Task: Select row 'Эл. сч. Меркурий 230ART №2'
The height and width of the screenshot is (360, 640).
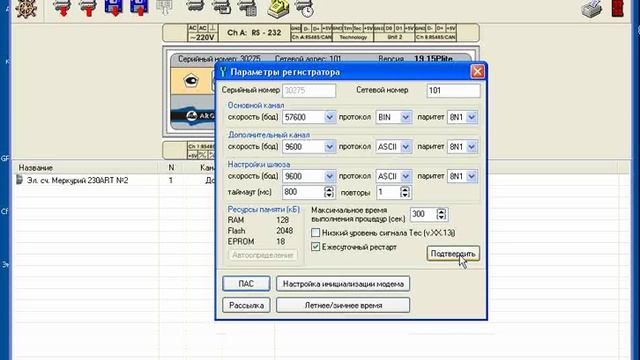Action: [x=77, y=180]
